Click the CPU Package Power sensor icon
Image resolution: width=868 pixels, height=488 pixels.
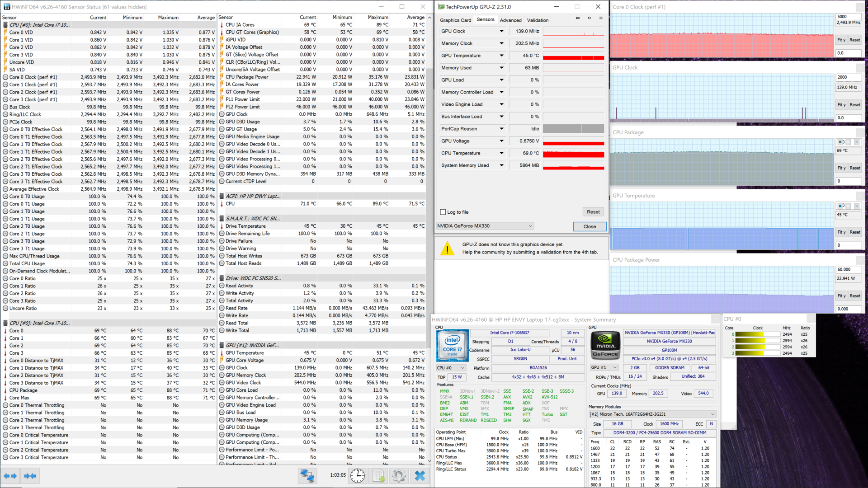[x=222, y=77]
